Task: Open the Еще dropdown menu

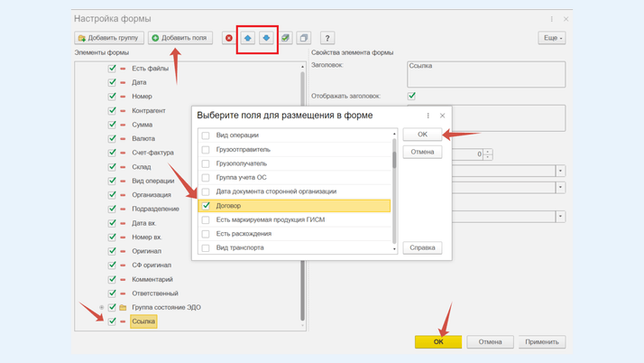Action: coord(551,38)
